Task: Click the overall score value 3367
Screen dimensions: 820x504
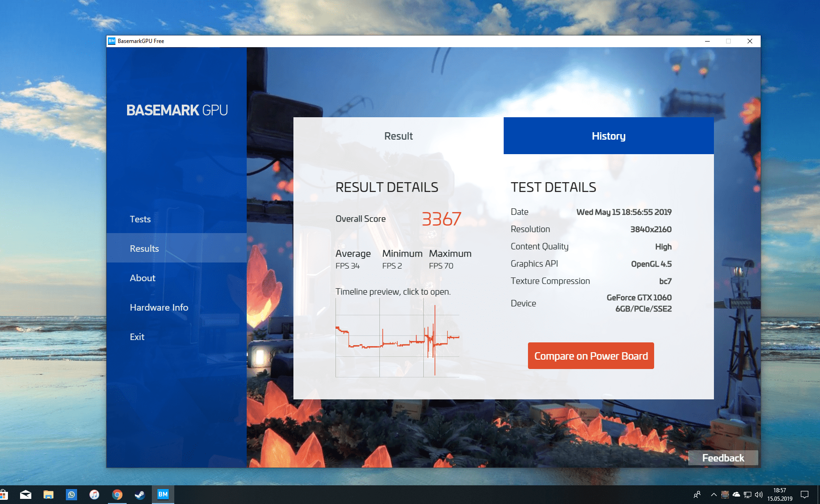Action: pos(442,219)
